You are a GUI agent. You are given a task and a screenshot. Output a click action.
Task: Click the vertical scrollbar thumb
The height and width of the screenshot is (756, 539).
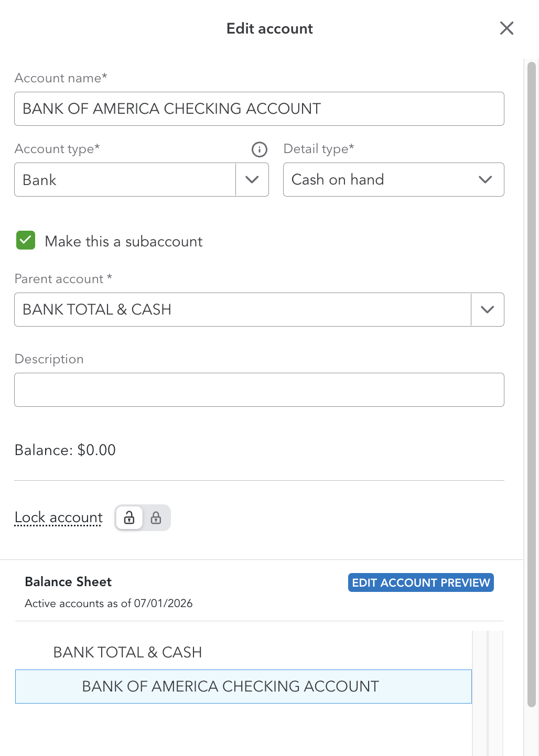(531, 385)
